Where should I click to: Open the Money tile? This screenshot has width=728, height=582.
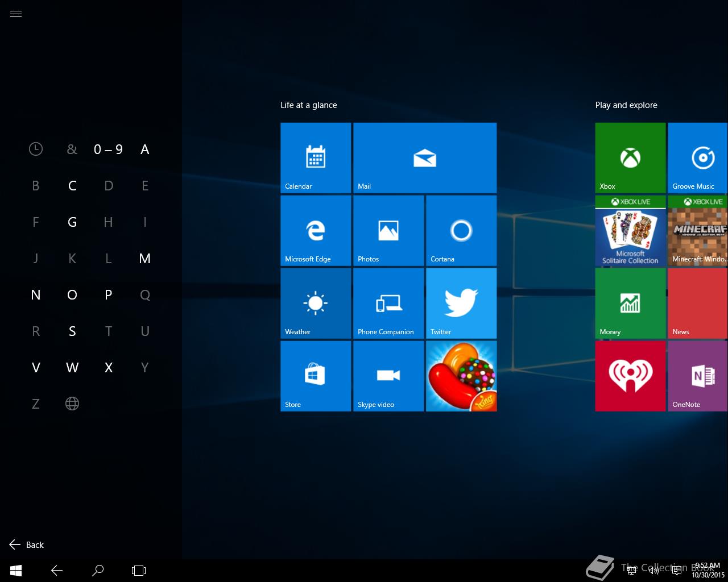(x=630, y=304)
